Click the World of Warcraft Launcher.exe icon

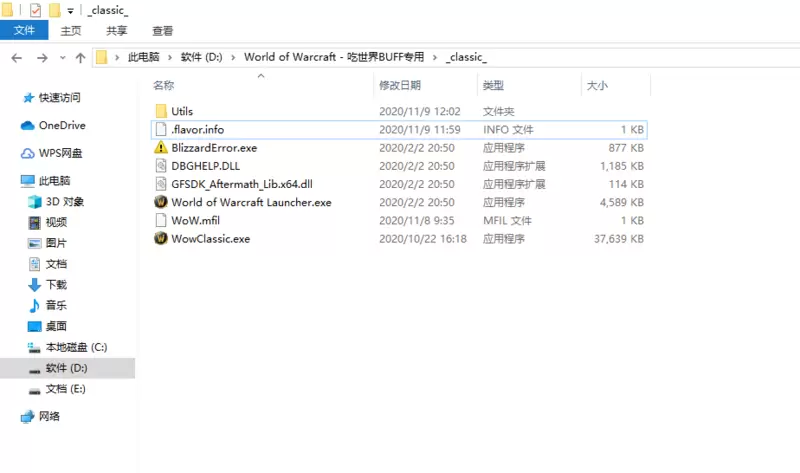click(x=161, y=202)
